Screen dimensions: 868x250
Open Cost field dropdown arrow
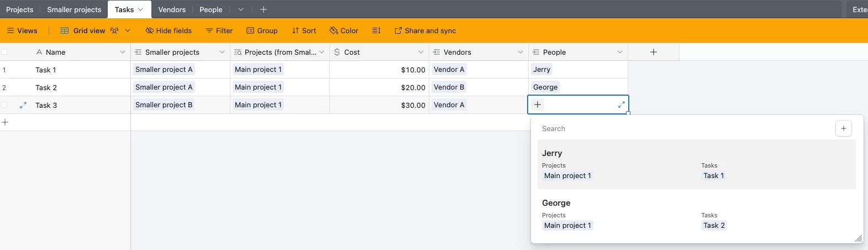click(x=421, y=52)
